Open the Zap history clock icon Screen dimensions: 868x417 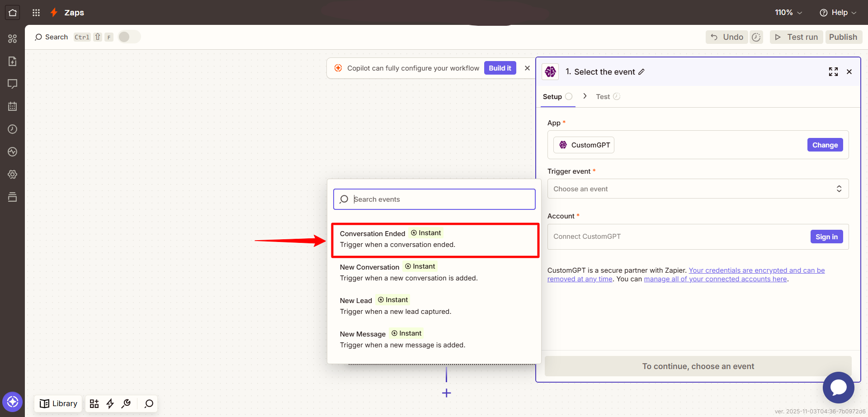coord(13,129)
